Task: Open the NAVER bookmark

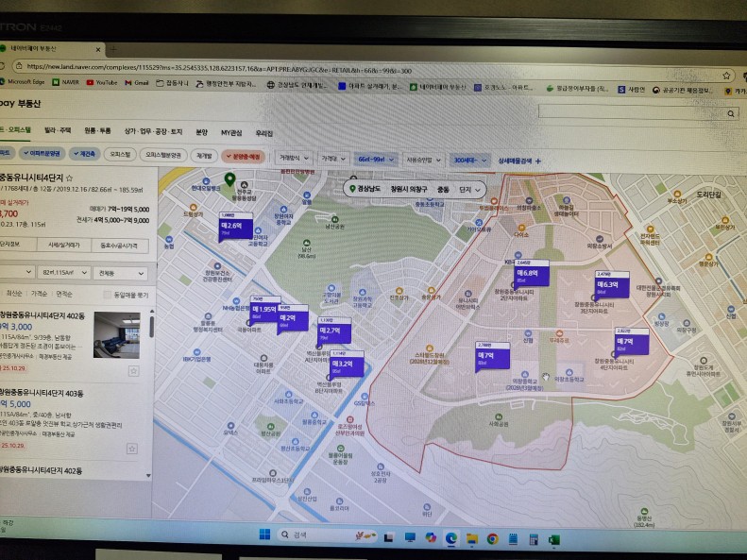Action: click(x=66, y=82)
